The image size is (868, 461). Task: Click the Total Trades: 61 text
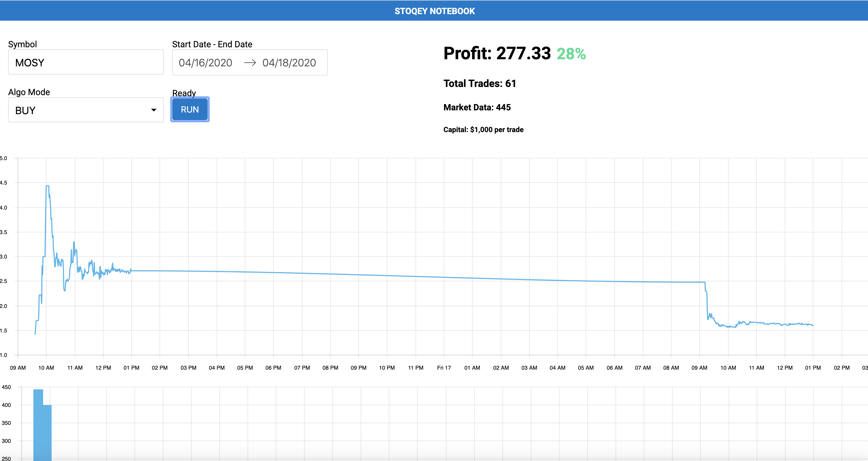479,83
